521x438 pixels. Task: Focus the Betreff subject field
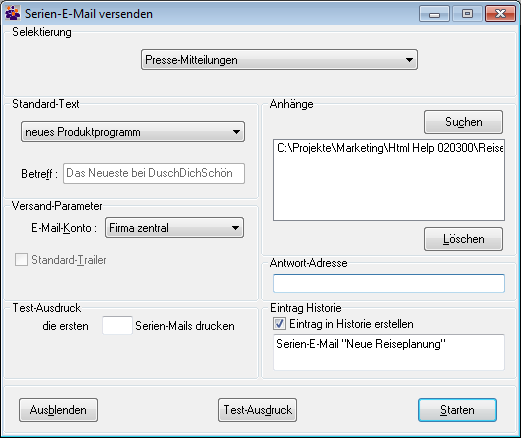154,173
